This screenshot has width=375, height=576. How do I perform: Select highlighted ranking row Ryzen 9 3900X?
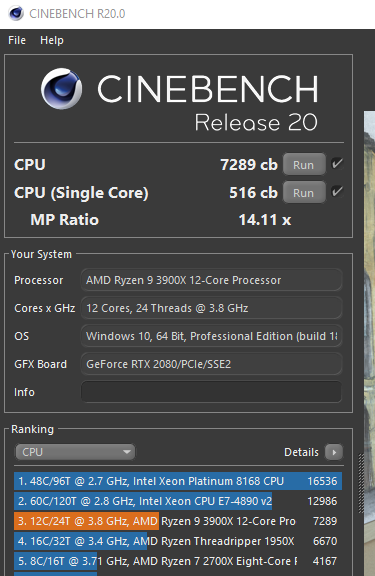pos(178,521)
